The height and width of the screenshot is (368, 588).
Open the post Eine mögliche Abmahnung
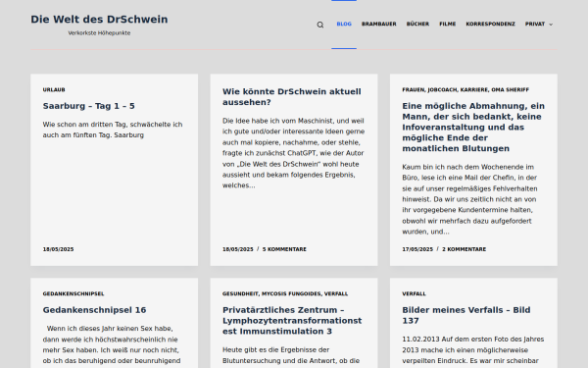(x=473, y=127)
